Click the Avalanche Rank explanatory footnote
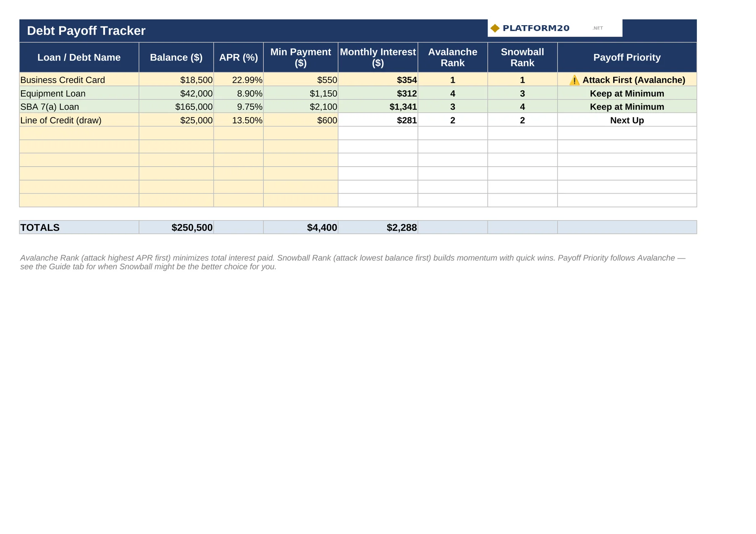This screenshot has width=756, height=534. (353, 262)
